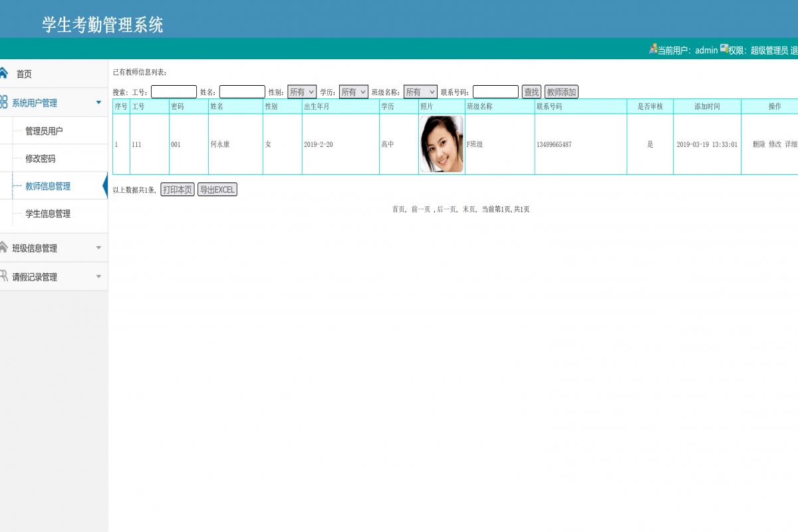Open the 性别 filter dropdown
Screen dimensions: 798x532
(302, 91)
